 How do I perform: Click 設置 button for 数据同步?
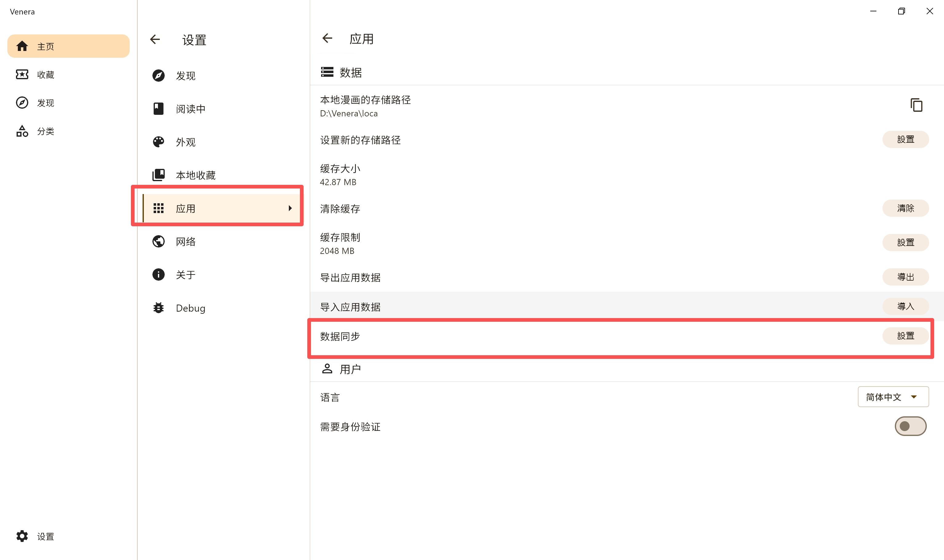(905, 336)
